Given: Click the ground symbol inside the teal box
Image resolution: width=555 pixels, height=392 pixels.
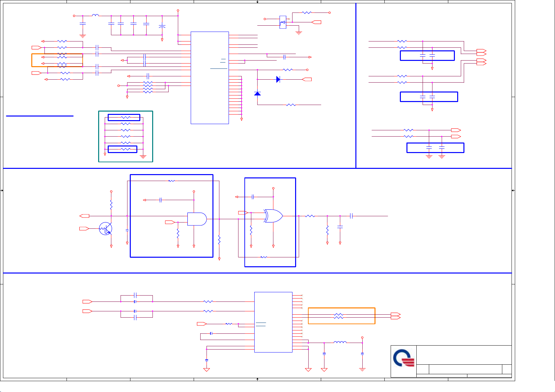Looking at the screenshot, I should pyautogui.click(x=143, y=157).
